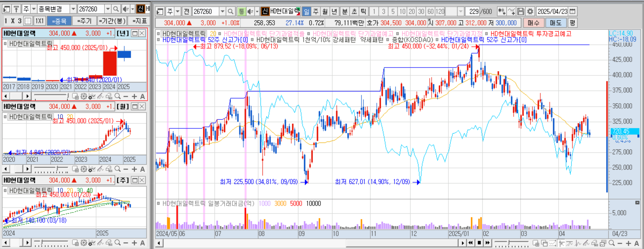Click the A text icon in the main chart bottom bar
Image resolution: width=644 pixels, height=249 pixels.
click(x=637, y=243)
